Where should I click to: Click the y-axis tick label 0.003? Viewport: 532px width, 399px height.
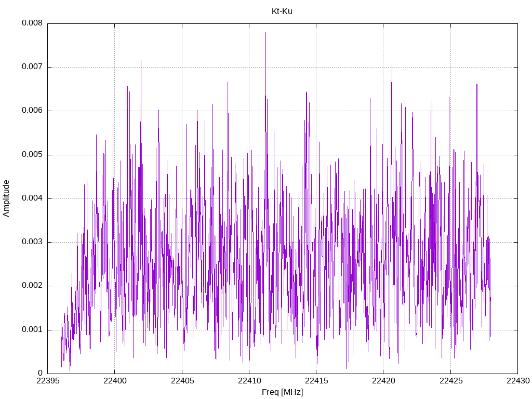(x=32, y=242)
